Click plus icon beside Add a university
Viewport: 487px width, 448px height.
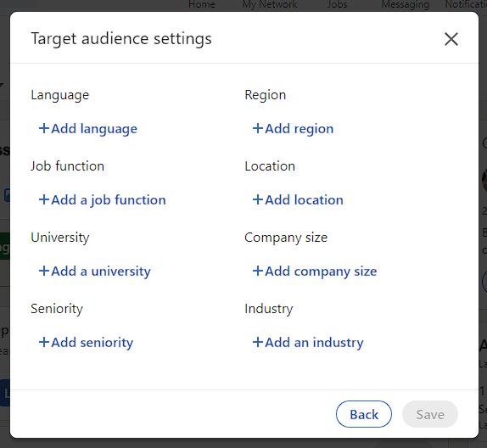point(44,271)
